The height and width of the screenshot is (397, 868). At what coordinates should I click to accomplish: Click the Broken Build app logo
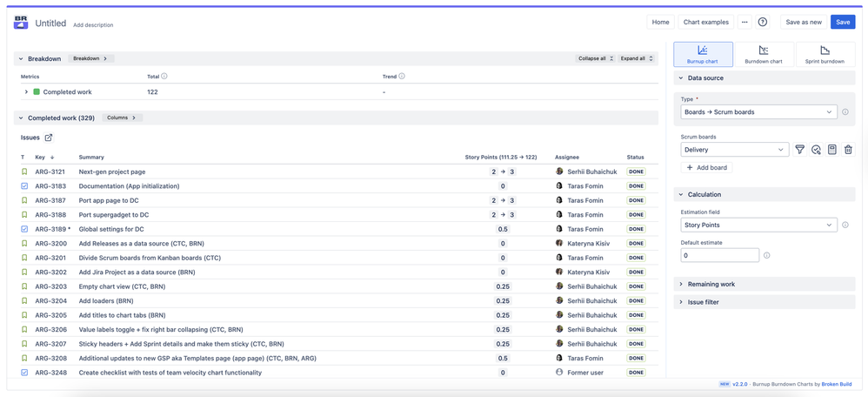click(x=21, y=23)
